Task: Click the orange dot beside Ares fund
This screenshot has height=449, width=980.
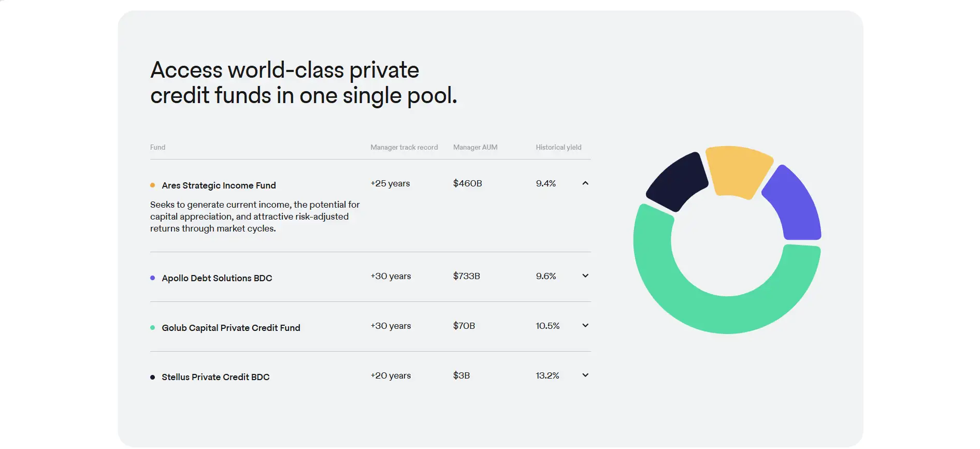Action: pos(153,185)
